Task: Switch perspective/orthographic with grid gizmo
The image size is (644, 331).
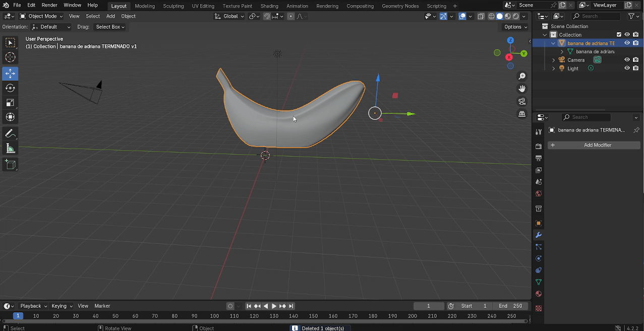Action: (522, 114)
